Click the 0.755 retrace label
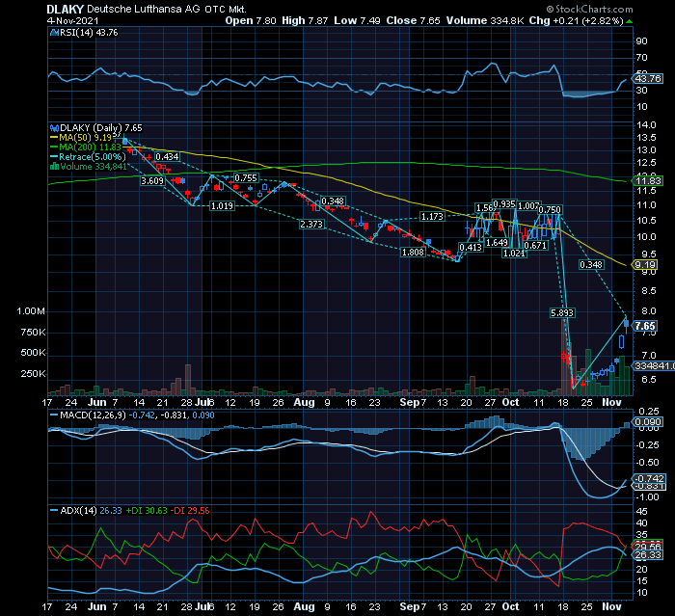Viewport: 675px width, 616px height. tap(245, 177)
